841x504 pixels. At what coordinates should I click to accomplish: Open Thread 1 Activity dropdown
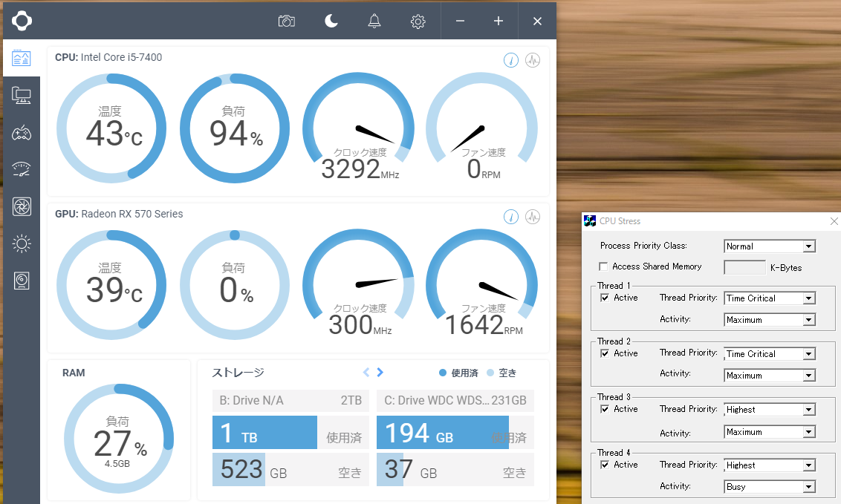pos(770,320)
